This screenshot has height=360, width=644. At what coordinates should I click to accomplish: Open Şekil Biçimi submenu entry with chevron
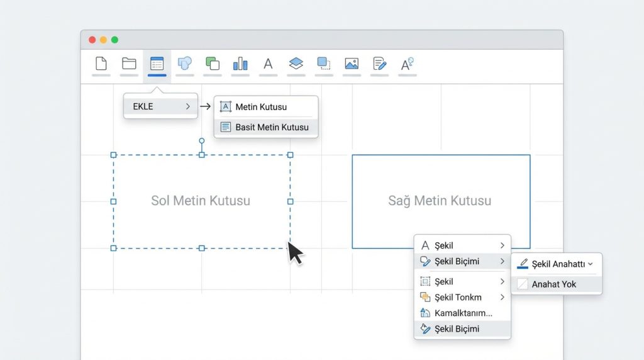click(x=462, y=261)
